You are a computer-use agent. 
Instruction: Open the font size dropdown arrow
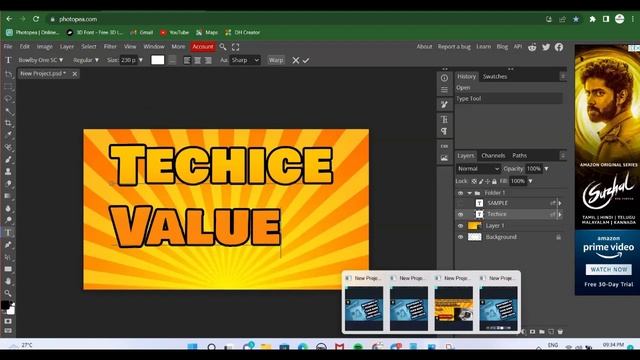(x=141, y=60)
